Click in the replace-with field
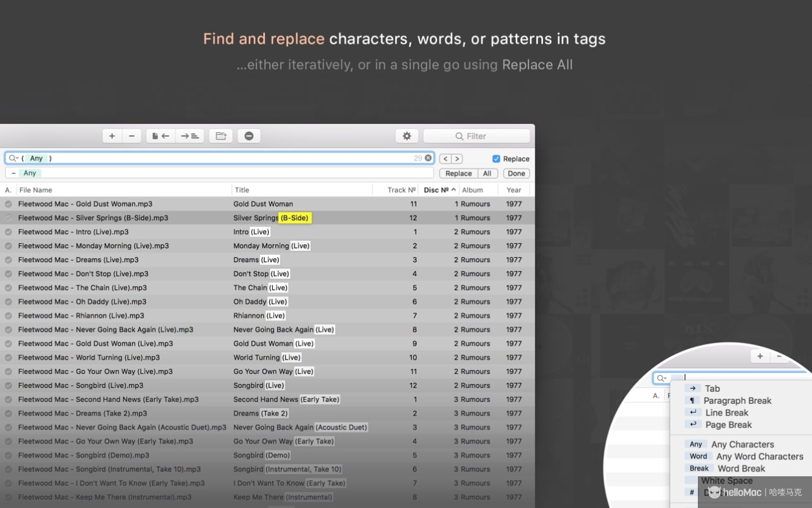The image size is (812, 508). coord(219,173)
